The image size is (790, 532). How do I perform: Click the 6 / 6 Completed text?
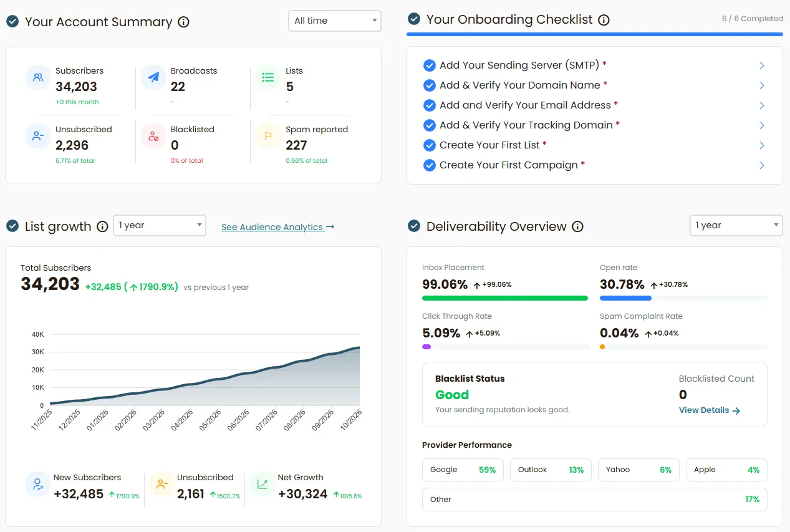pos(753,19)
